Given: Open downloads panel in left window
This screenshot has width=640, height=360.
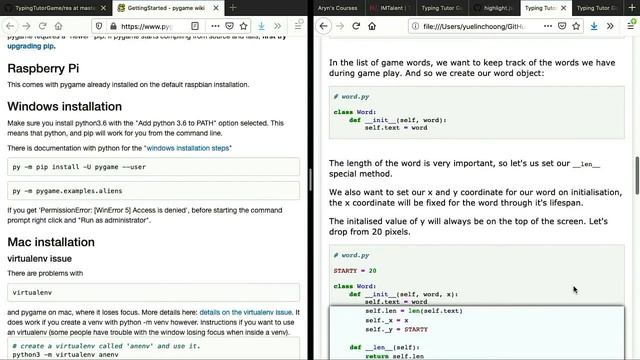Looking at the screenshot, I should tap(261, 26).
